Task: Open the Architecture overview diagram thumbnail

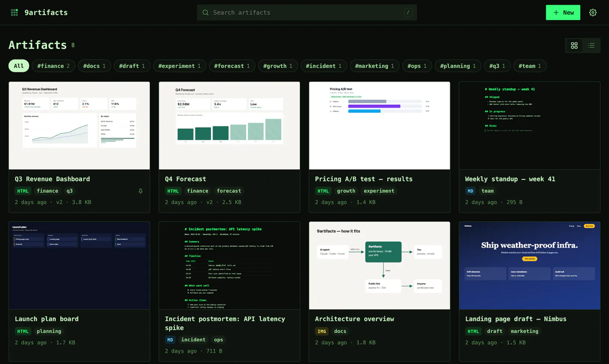Action: [379, 265]
